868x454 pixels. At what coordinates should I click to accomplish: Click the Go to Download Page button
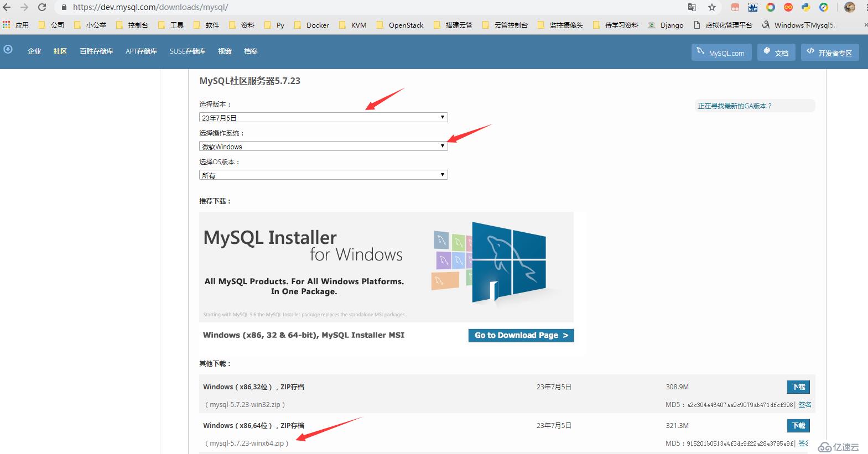[521, 335]
